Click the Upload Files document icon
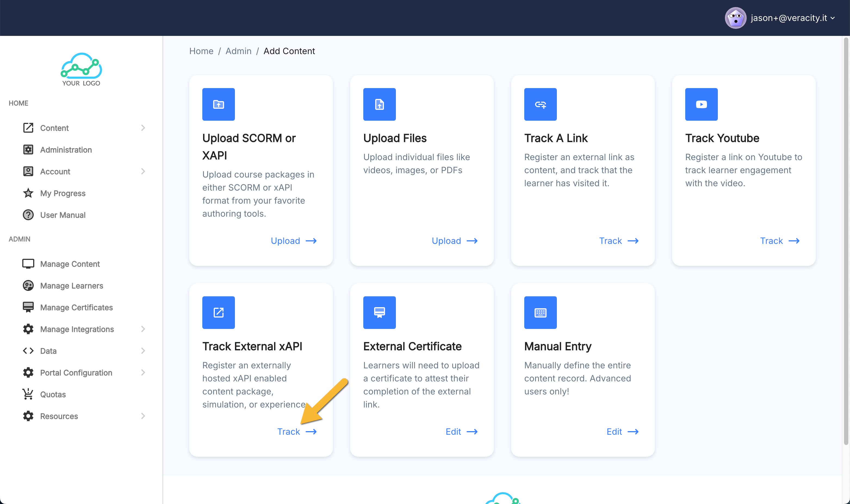The width and height of the screenshot is (850, 504). click(379, 104)
